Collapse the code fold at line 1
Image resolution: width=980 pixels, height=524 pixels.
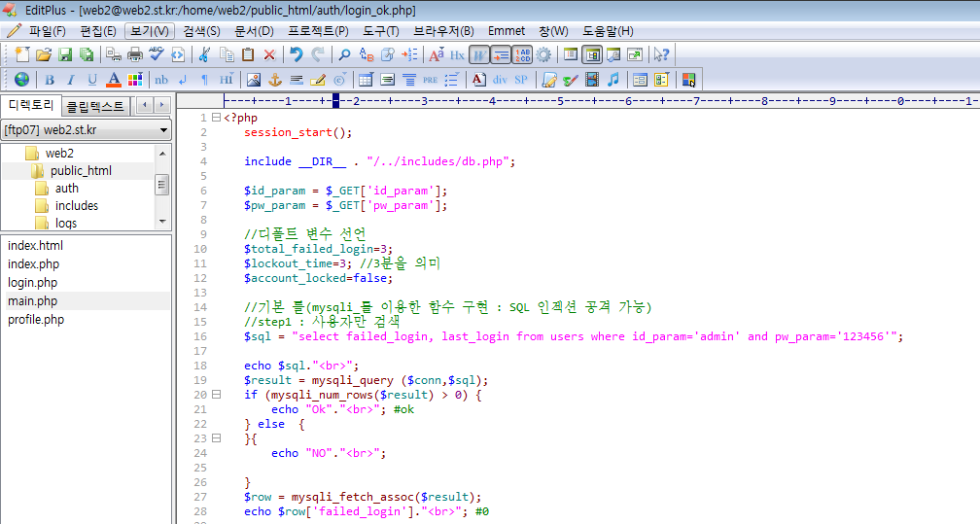pos(216,117)
